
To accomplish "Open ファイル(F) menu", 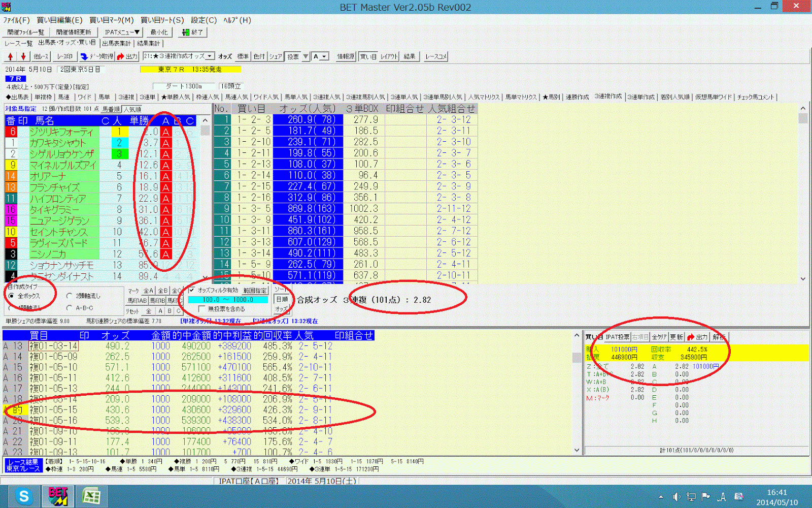I will click(17, 20).
